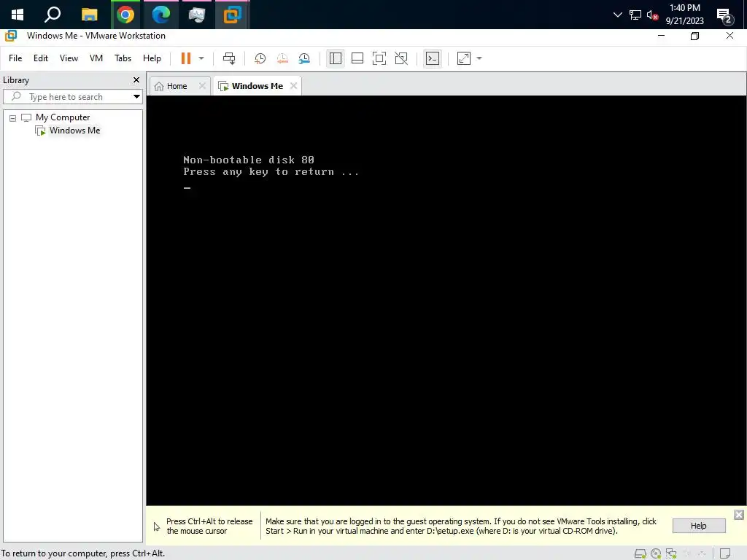Click the stretch guest display icon
The width and height of the screenshot is (747, 560).
coord(464,58)
